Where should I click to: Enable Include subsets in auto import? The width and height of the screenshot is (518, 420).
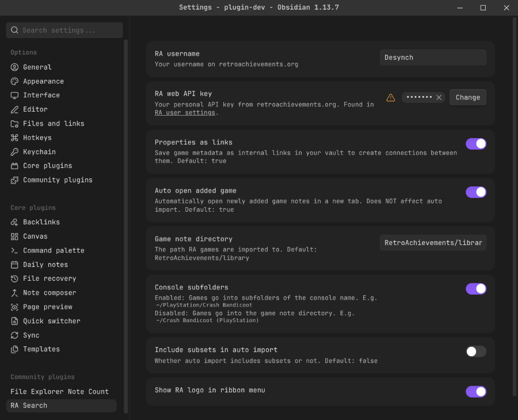(x=476, y=352)
